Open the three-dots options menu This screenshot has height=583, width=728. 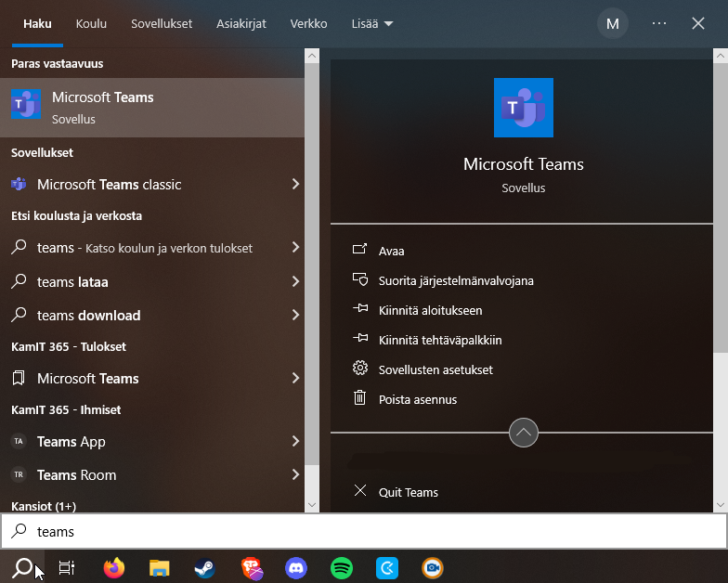tap(659, 23)
